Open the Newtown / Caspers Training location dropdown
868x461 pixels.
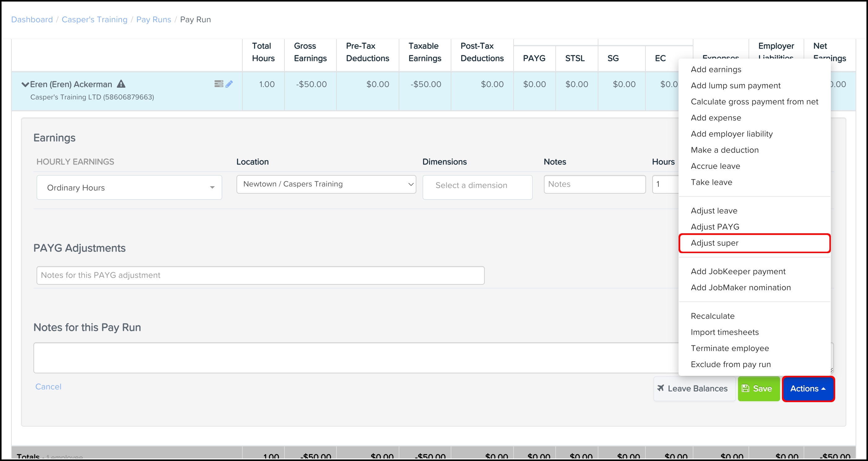click(x=326, y=184)
